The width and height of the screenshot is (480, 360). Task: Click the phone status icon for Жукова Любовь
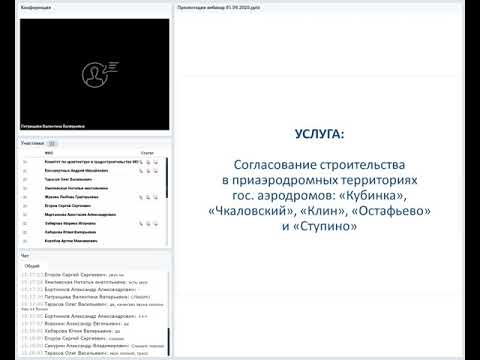point(141,197)
